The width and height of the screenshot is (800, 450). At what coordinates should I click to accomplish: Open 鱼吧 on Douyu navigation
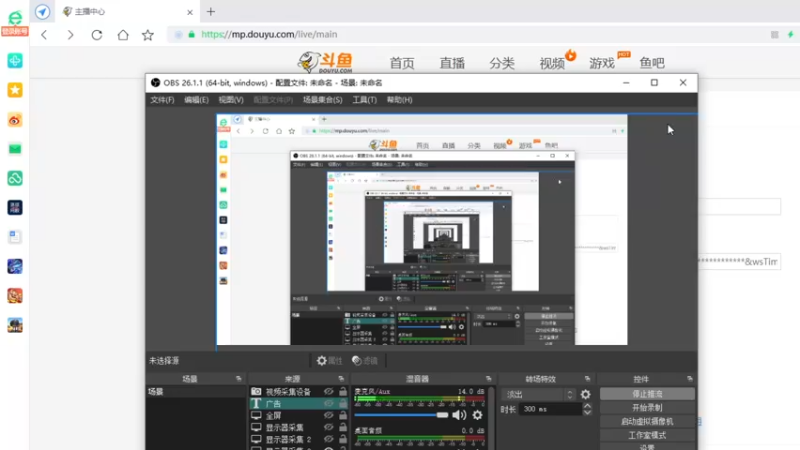point(652,63)
